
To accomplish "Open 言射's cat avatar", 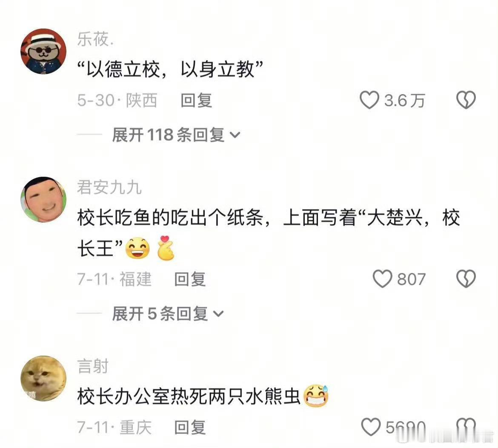I will (43, 379).
